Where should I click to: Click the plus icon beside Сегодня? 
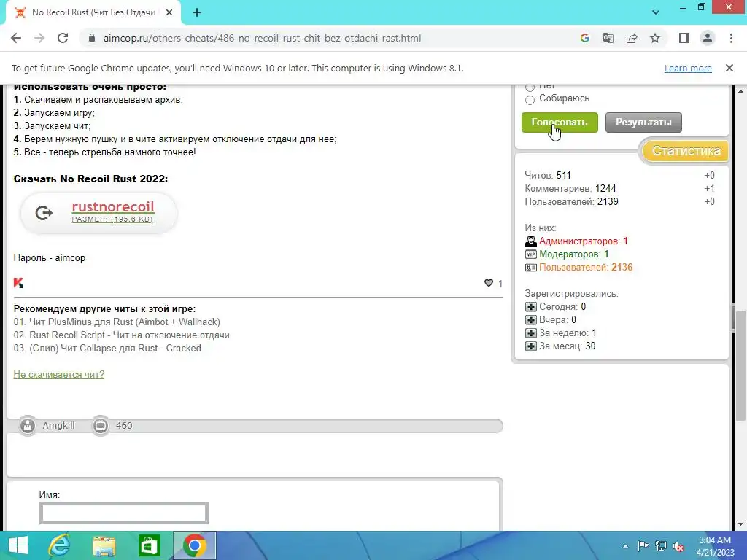[x=531, y=307]
